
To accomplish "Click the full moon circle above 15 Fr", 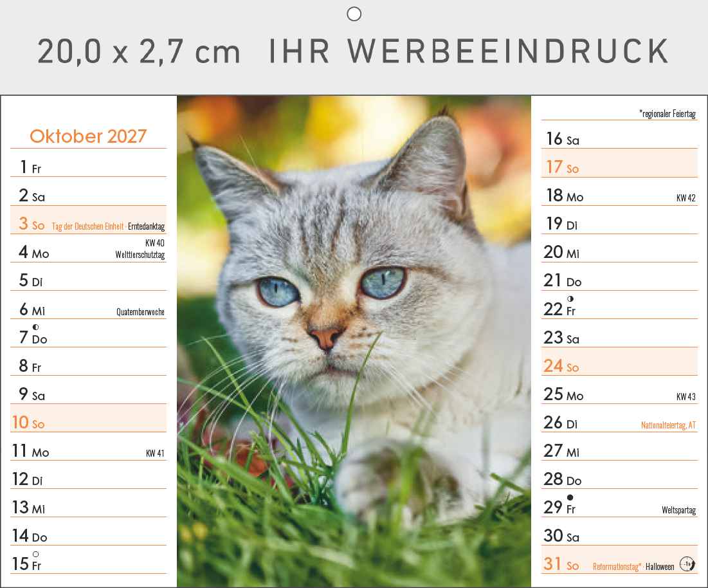I will (35, 554).
